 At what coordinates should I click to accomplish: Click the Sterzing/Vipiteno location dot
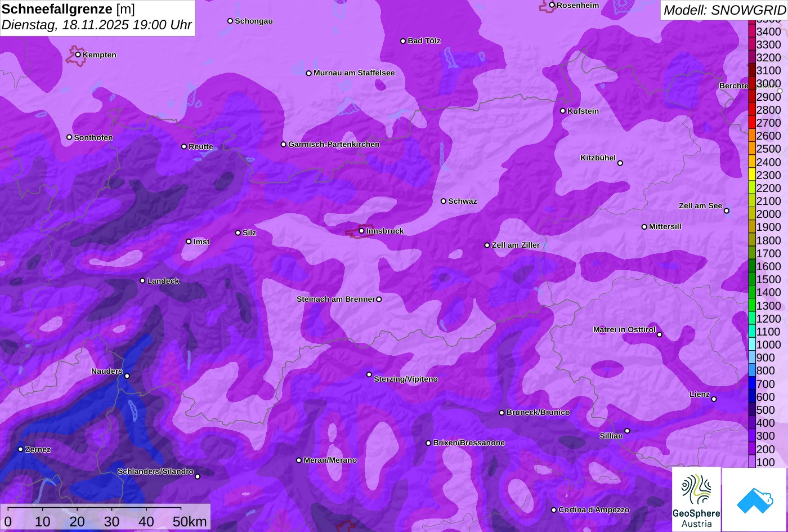click(x=369, y=374)
